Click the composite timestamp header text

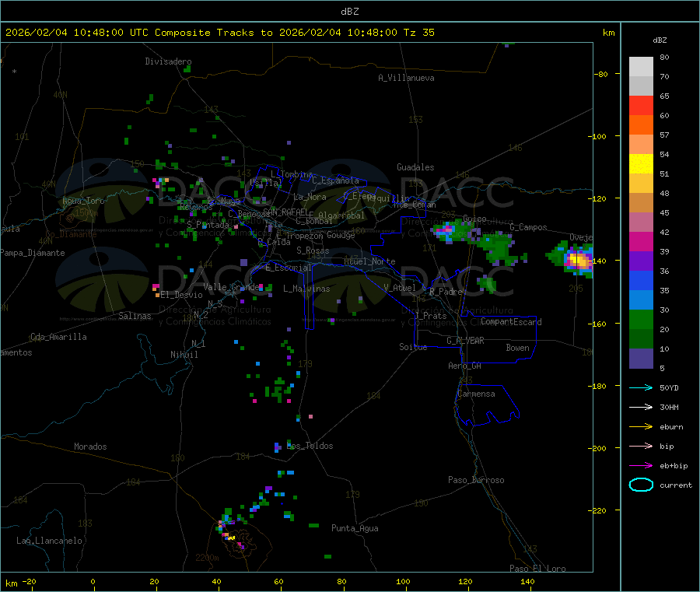pyautogui.click(x=219, y=33)
